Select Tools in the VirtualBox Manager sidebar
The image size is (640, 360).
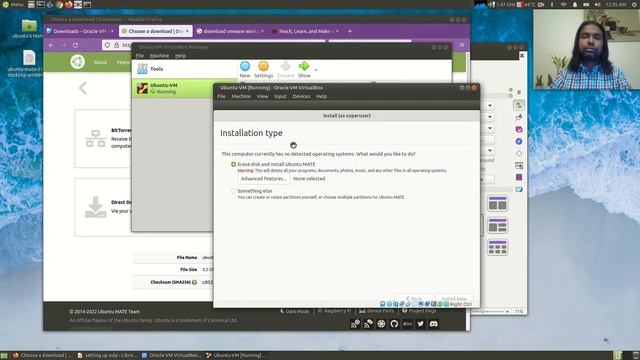click(184, 69)
